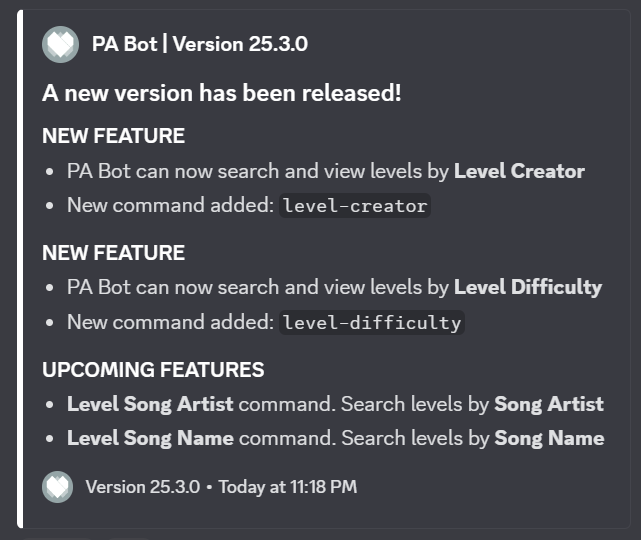Screen dimensions: 641x540
Task: Click the footer heart icon beside Version 25.3.0
Action: 58,487
